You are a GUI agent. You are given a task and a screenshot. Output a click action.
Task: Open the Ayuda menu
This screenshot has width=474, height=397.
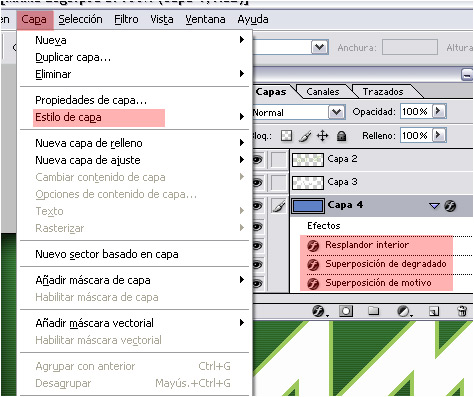tap(253, 20)
